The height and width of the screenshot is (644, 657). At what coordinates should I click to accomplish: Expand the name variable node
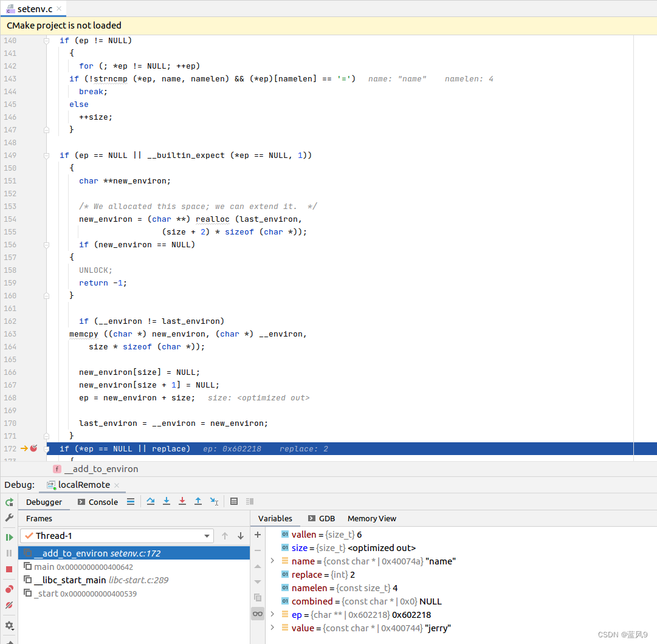[x=272, y=561]
